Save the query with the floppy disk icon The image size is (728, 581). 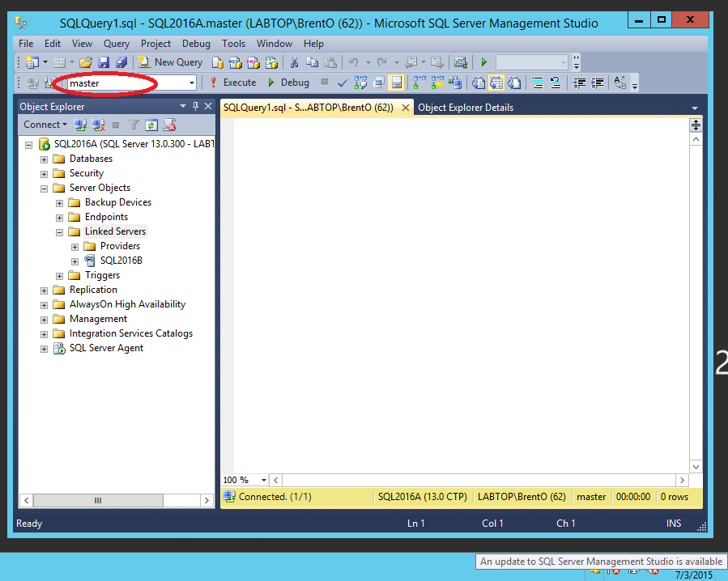(x=104, y=62)
